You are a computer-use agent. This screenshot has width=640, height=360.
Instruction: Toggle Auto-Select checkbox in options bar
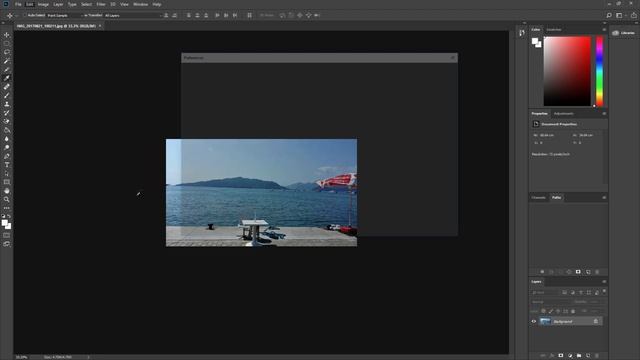[25, 16]
